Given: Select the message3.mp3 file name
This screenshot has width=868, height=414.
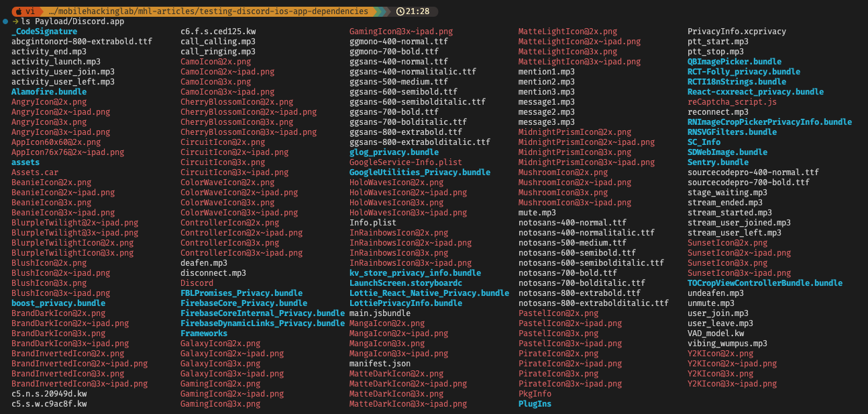Looking at the screenshot, I should pos(547,122).
